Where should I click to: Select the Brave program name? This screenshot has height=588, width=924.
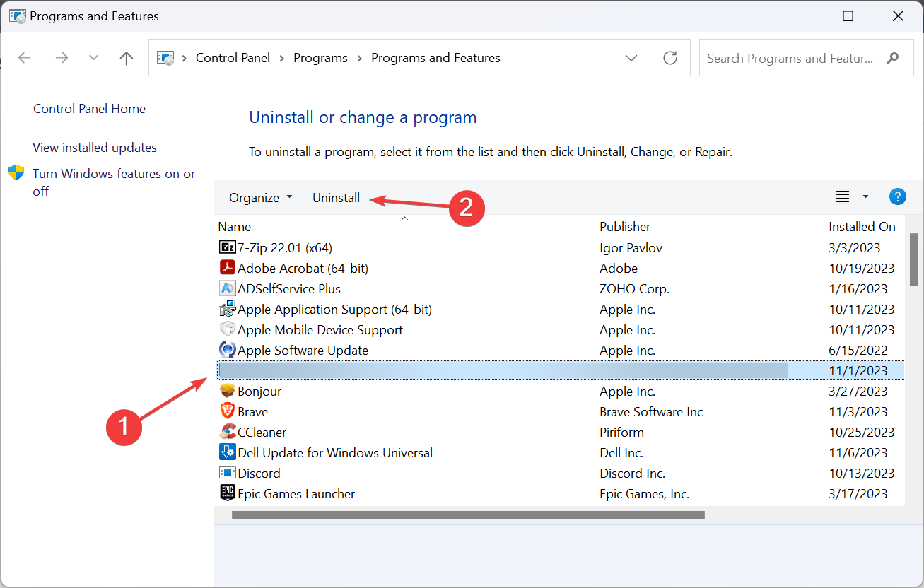point(252,411)
